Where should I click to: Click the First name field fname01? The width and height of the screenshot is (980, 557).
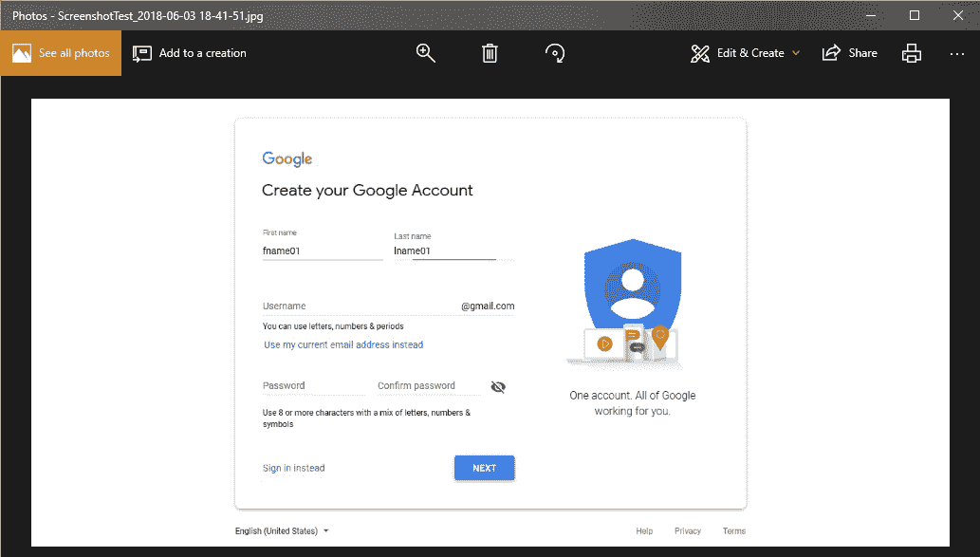point(323,251)
